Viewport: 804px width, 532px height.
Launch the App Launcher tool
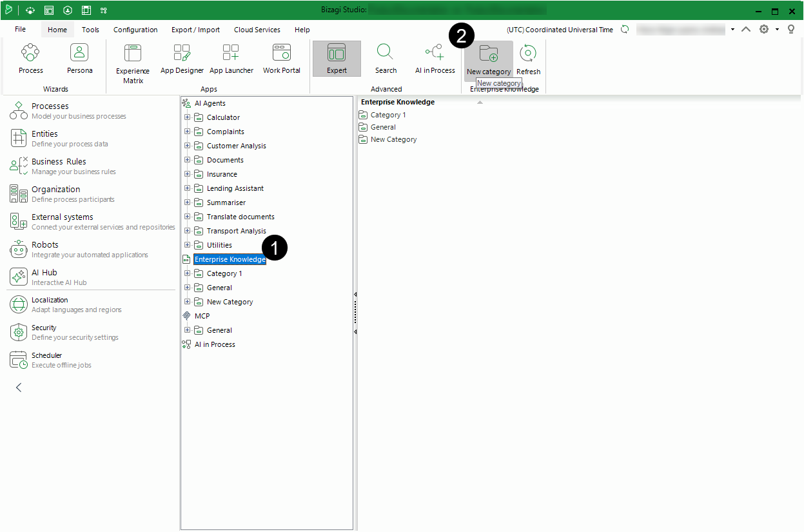point(231,59)
